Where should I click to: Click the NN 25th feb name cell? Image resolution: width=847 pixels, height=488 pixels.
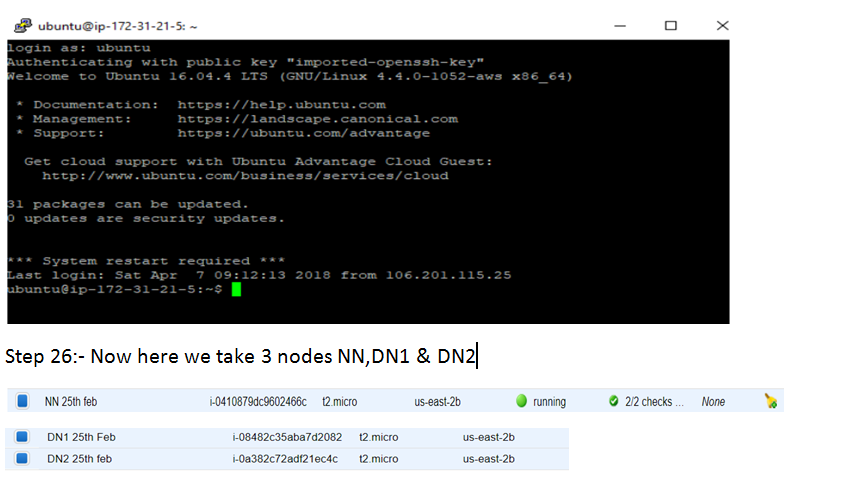tap(71, 402)
